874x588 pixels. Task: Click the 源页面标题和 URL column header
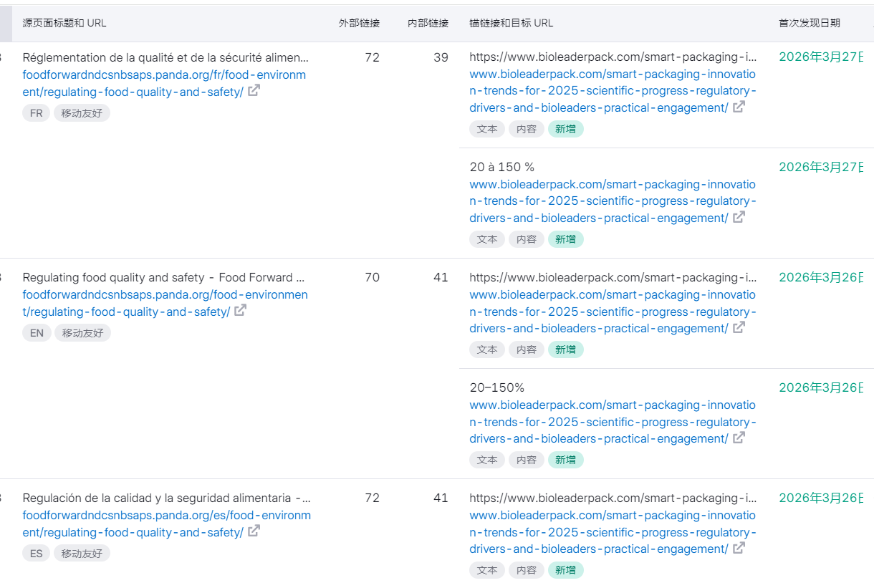[64, 23]
